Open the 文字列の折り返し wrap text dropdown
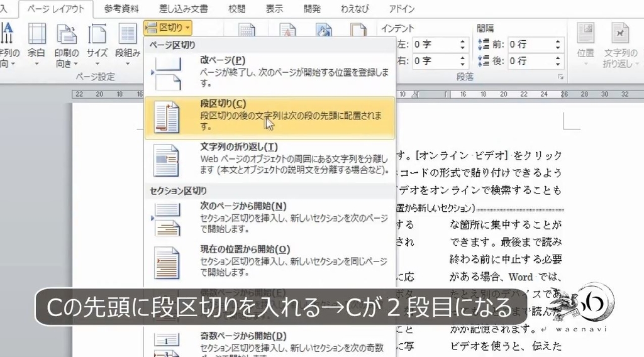 (x=620, y=45)
